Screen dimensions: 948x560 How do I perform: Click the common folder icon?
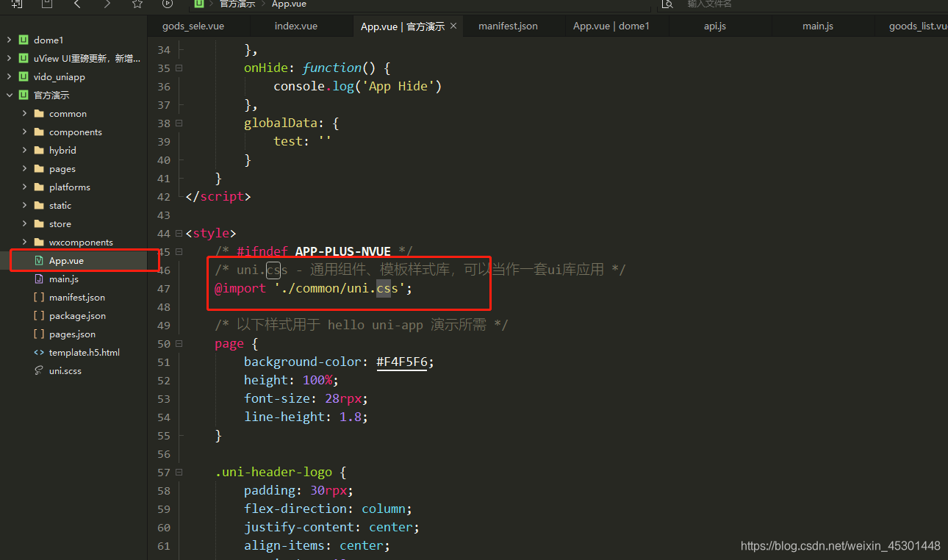pyautogui.click(x=39, y=113)
